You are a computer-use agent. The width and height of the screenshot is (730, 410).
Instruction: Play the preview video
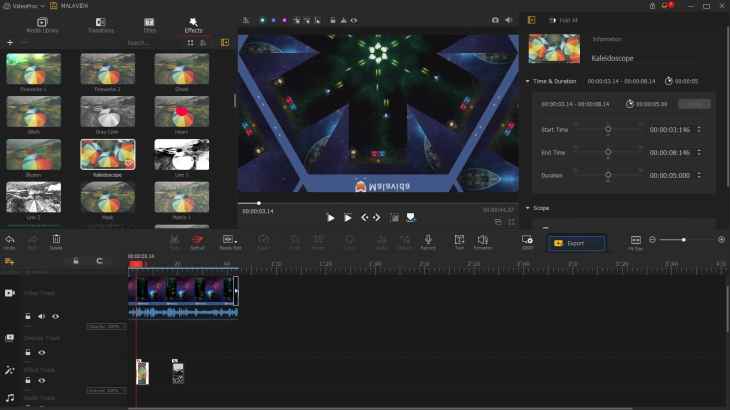331,217
